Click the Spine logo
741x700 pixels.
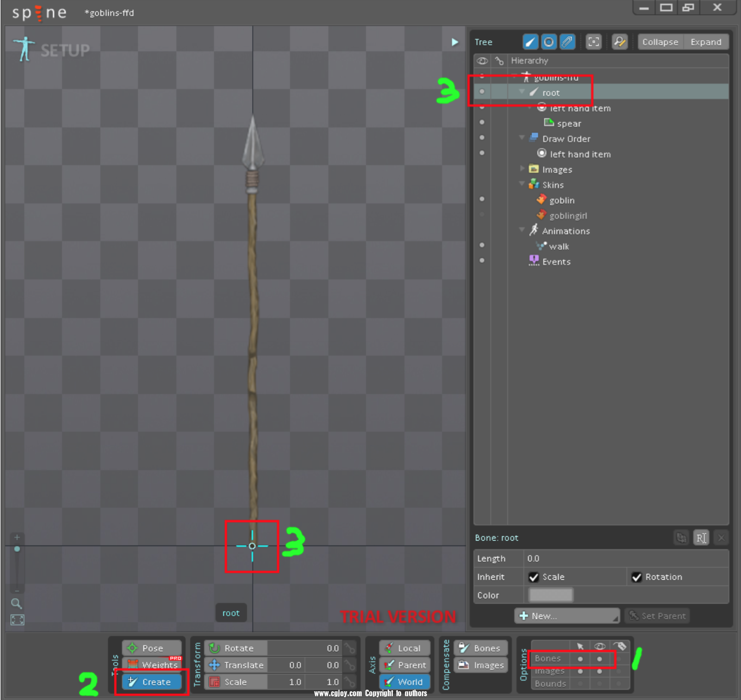(39, 12)
